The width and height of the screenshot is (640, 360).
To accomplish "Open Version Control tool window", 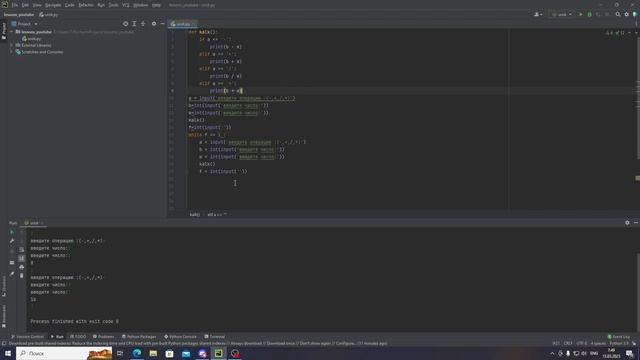I will click(x=27, y=337).
